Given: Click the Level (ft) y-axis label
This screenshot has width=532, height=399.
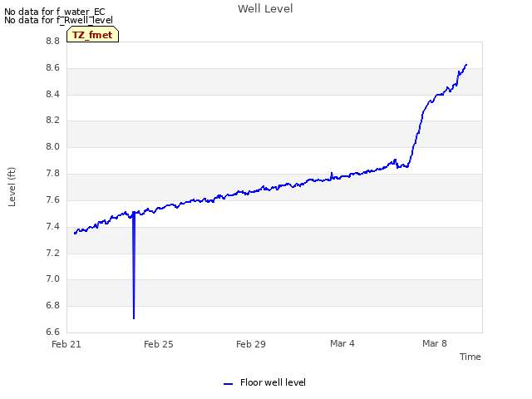Looking at the screenshot, I should tap(12, 187).
